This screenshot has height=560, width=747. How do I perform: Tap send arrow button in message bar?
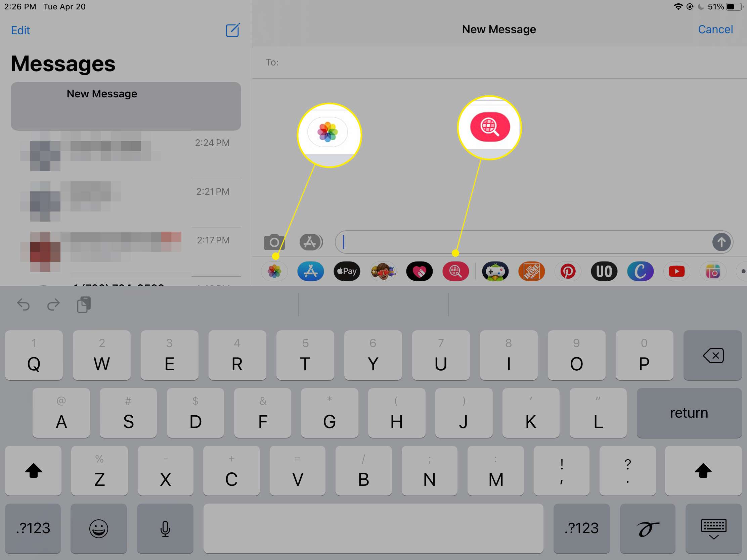pyautogui.click(x=722, y=241)
